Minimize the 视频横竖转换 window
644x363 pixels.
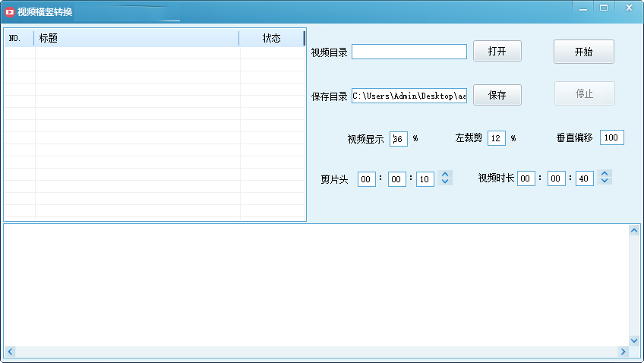click(582, 8)
